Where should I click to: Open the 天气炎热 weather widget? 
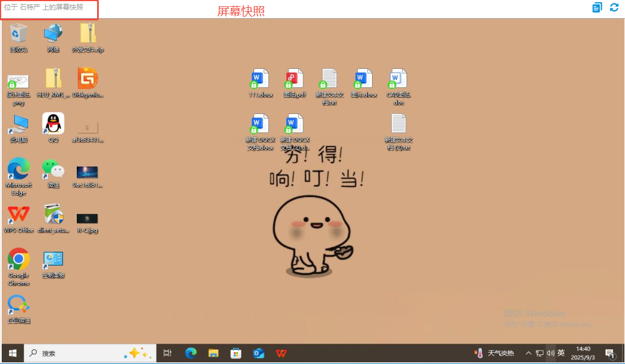[x=494, y=353]
